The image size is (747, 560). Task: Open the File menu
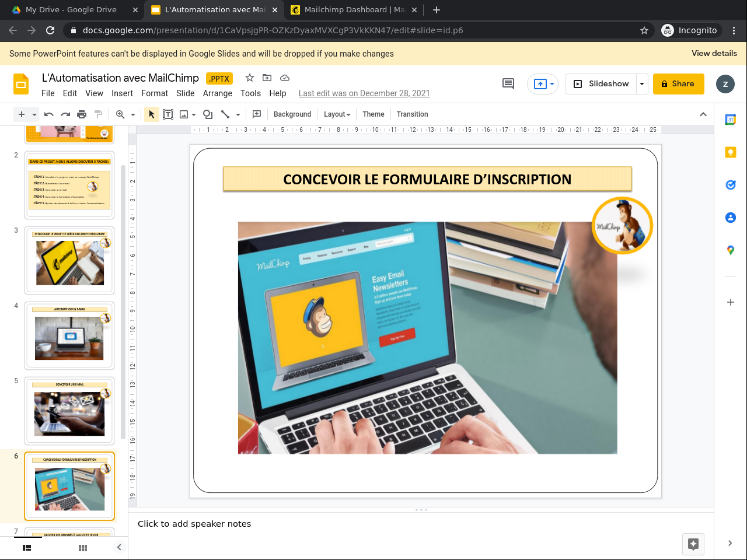coord(48,93)
